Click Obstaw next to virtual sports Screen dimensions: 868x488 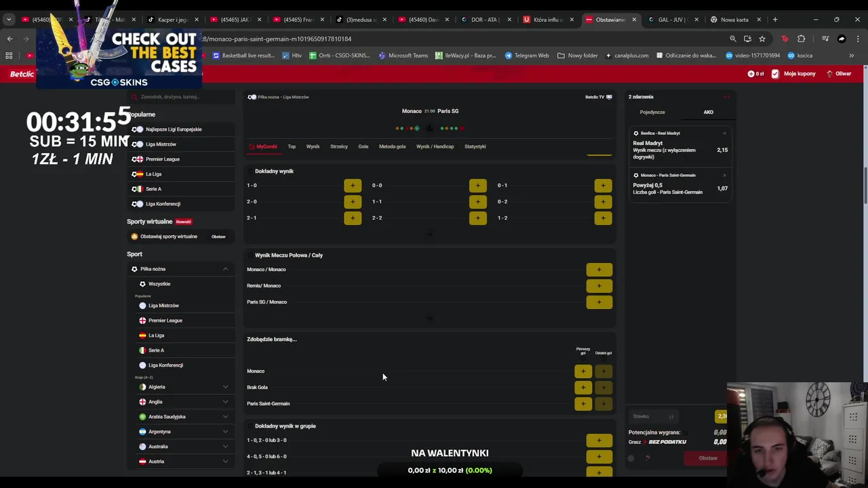point(218,237)
